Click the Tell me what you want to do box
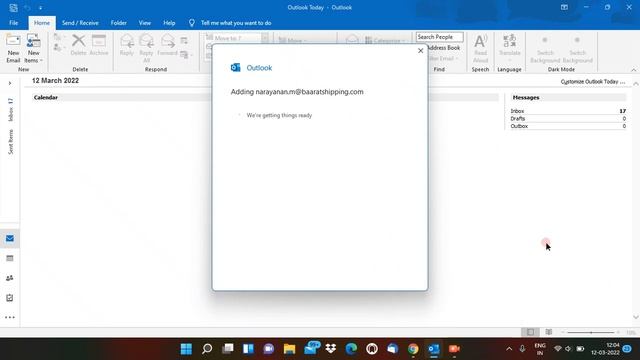Image resolution: width=640 pixels, height=360 pixels. coord(236,23)
